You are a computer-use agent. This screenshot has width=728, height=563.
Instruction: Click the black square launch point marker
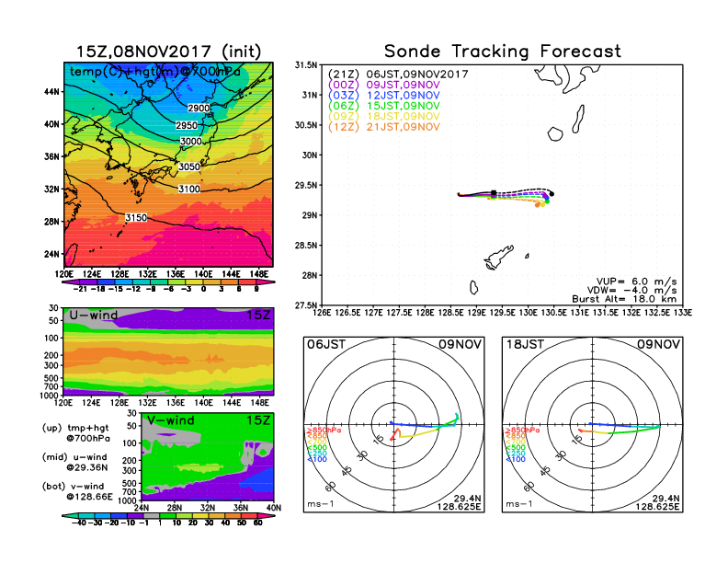point(494,193)
